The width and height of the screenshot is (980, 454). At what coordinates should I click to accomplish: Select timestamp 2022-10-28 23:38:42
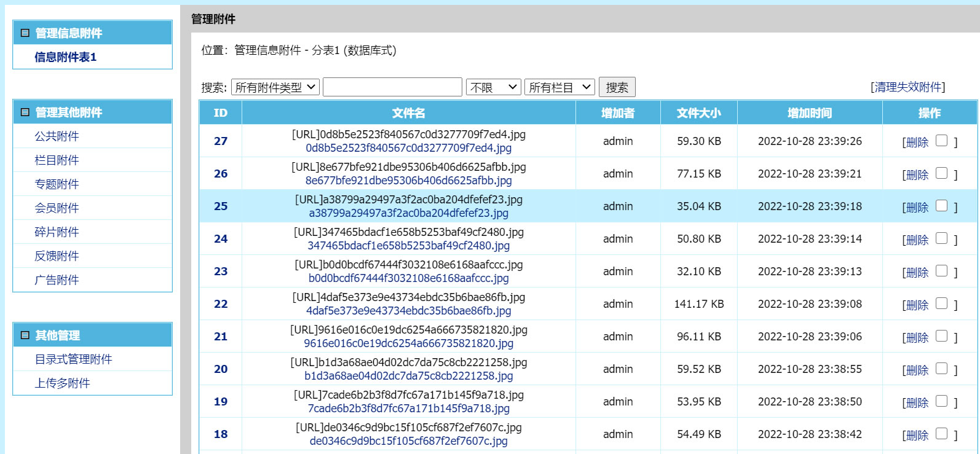(810, 434)
